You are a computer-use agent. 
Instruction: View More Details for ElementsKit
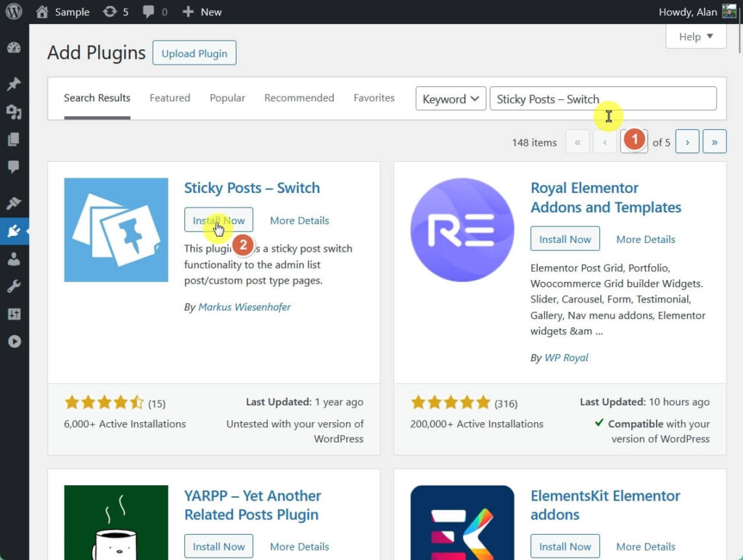(x=645, y=546)
